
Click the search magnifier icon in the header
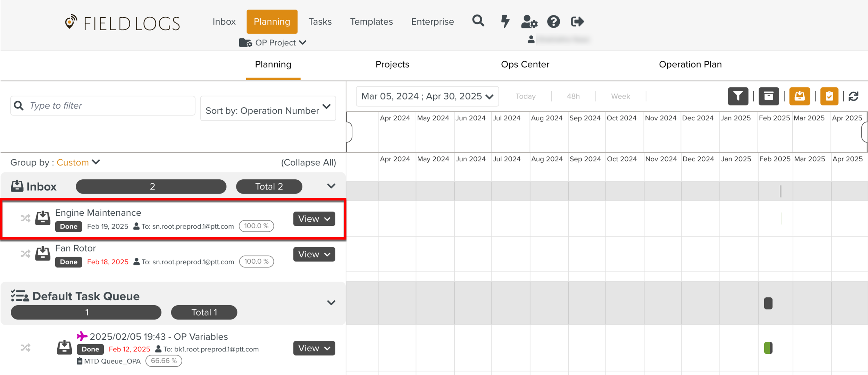pos(478,21)
